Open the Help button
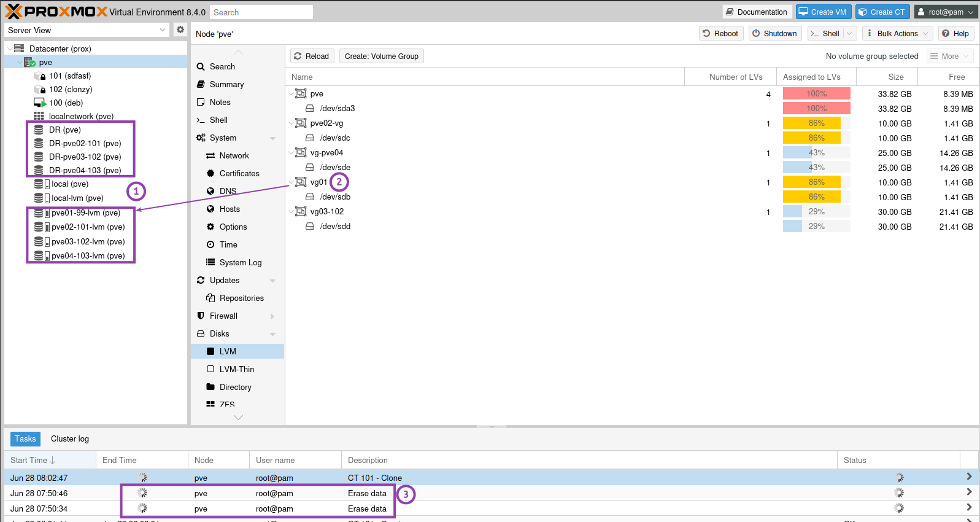 click(x=956, y=33)
